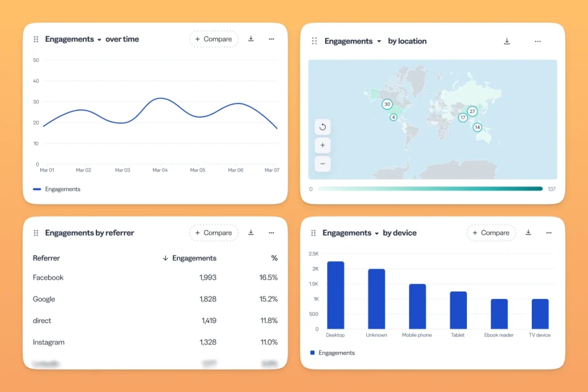Sort by the Engagements column arrow
Viewport: 588px width, 392px height.
click(x=165, y=258)
